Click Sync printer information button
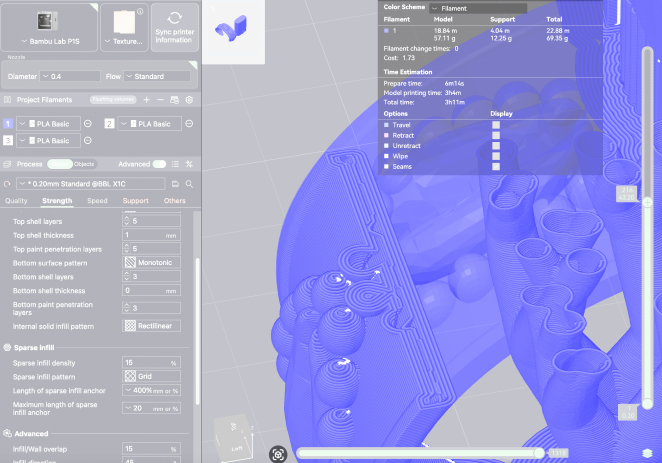Viewport: 662px width, 463px height. click(x=174, y=26)
